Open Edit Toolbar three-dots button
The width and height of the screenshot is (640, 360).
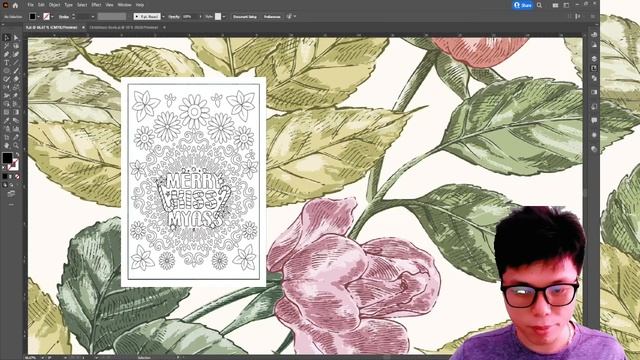point(11,204)
